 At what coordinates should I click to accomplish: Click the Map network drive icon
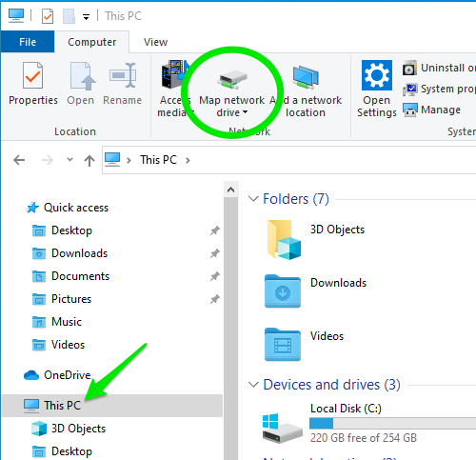(x=232, y=79)
